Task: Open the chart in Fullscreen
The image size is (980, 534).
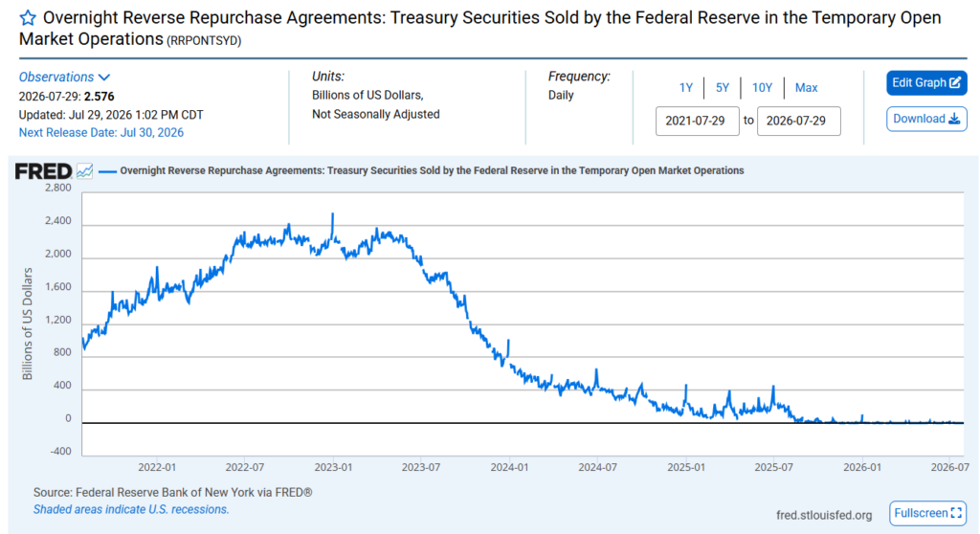Action: 927,513
